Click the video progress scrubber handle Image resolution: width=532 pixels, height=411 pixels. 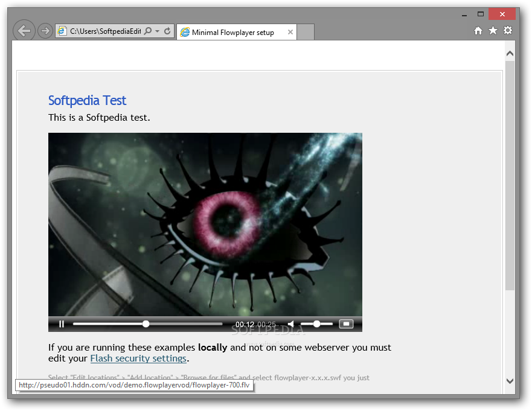[146, 324]
